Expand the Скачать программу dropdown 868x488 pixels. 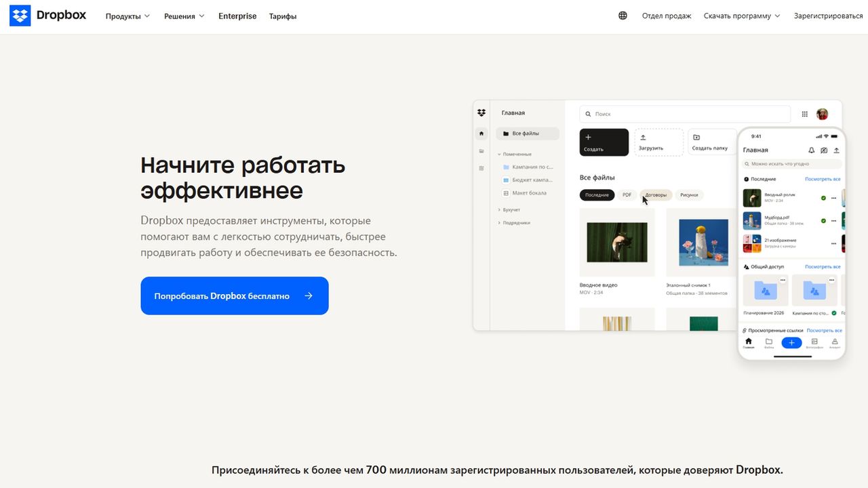click(742, 16)
